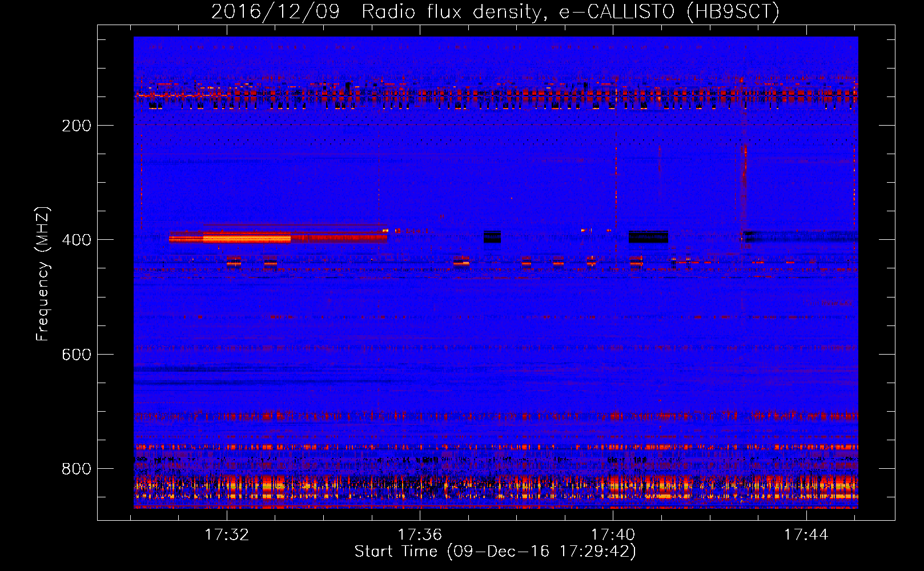Click the '17:32' time tick label
The image size is (924, 571).
(x=227, y=534)
